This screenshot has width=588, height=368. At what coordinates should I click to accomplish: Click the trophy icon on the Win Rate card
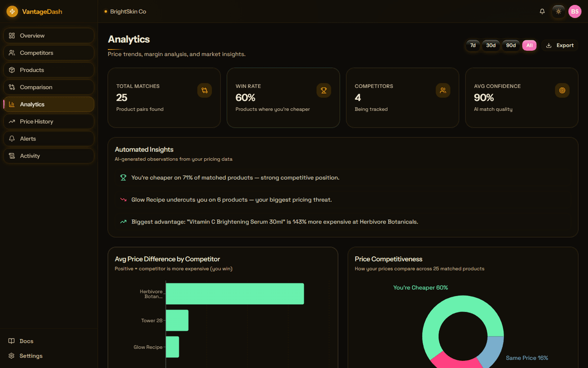pos(324,91)
